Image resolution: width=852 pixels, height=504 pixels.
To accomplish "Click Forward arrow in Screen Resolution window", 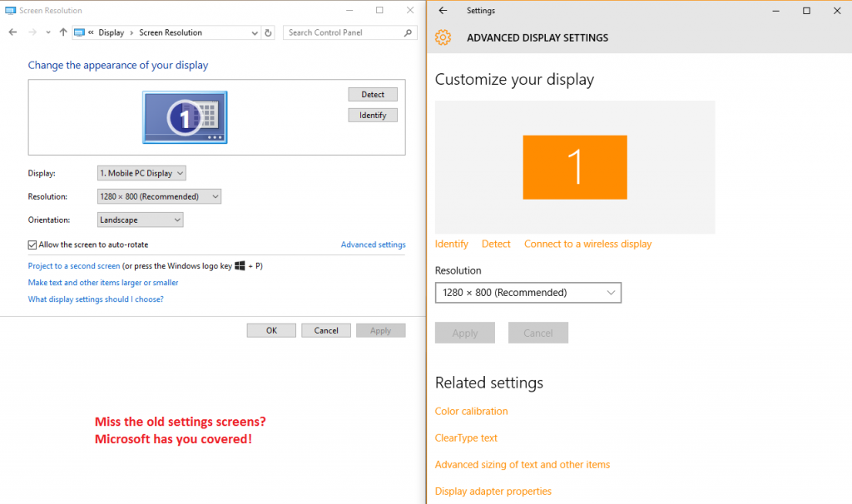I will (32, 32).
